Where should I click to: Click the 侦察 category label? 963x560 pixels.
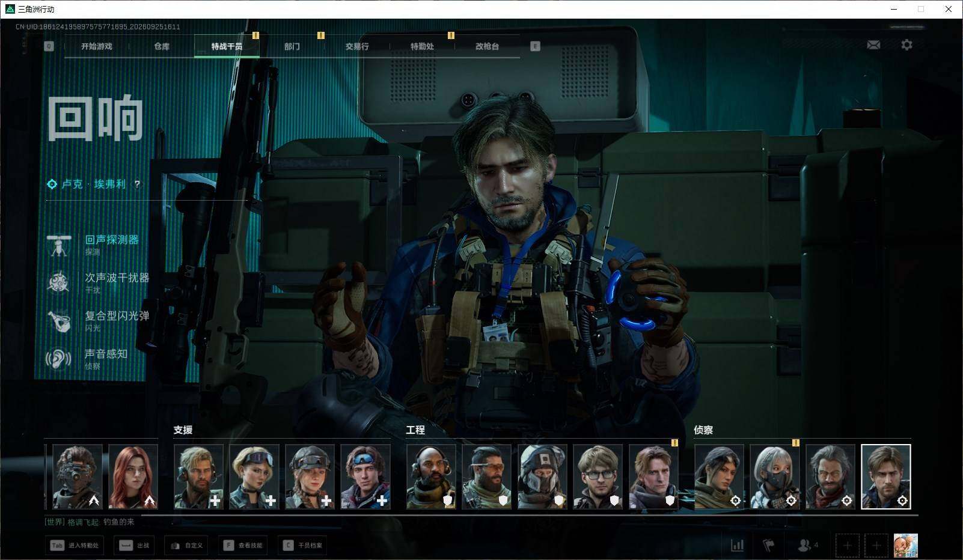point(703,430)
